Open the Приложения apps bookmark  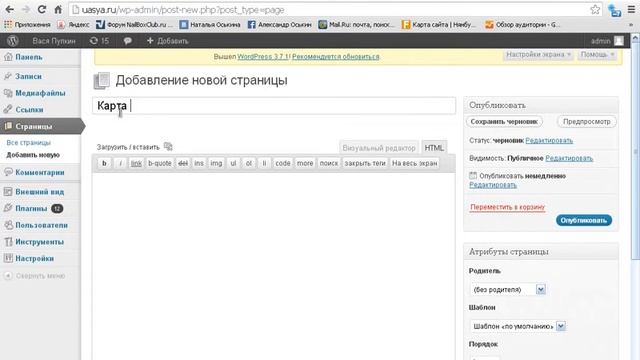pos(27,25)
